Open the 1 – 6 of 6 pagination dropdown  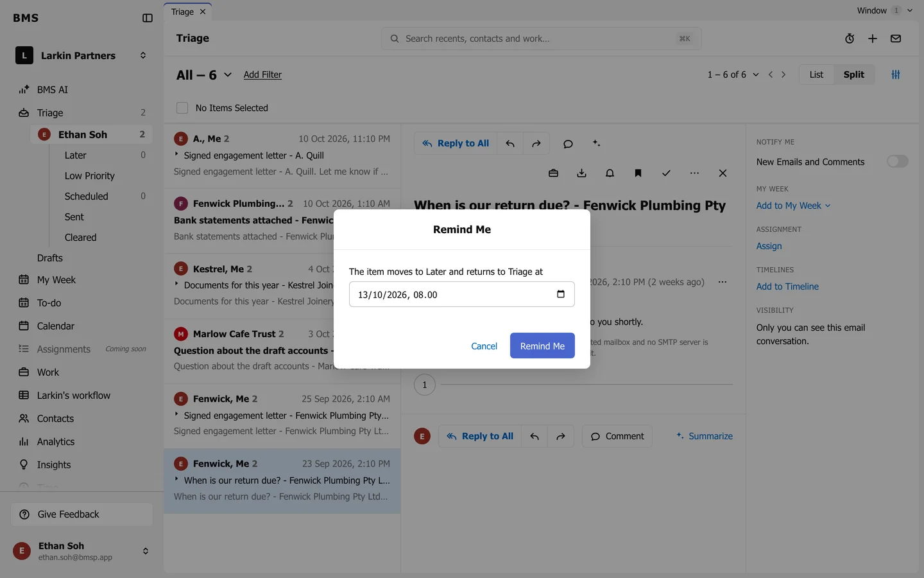click(x=733, y=74)
